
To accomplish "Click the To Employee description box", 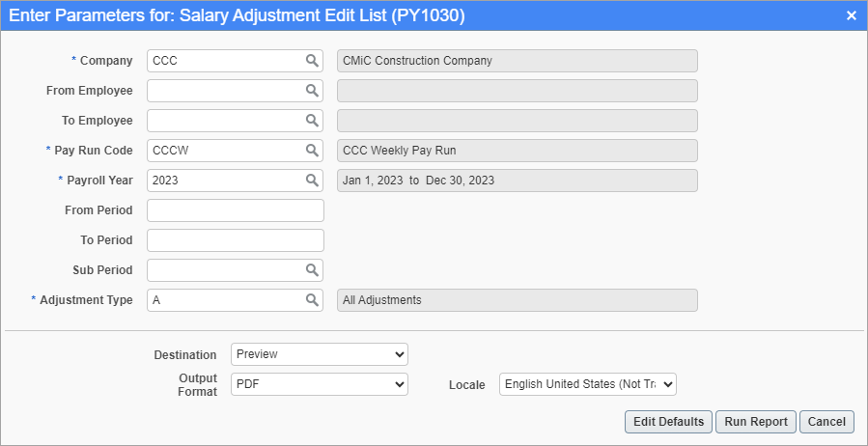I will (x=518, y=120).
